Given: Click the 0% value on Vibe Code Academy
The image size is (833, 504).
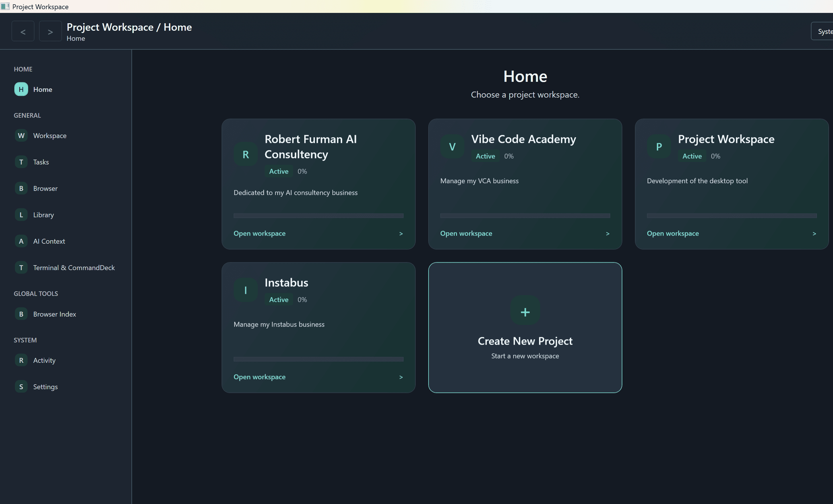Looking at the screenshot, I should click(x=509, y=156).
